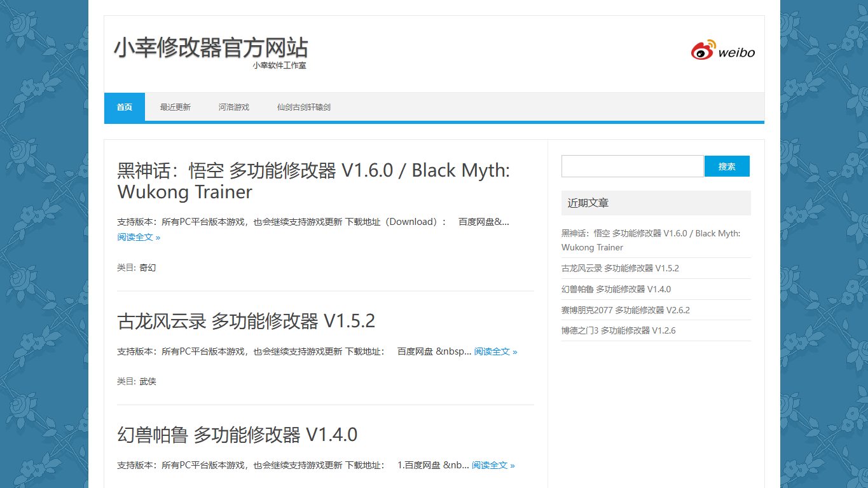Click the 小幸软件工作室 tagline text
The image size is (868, 488).
coord(279,65)
